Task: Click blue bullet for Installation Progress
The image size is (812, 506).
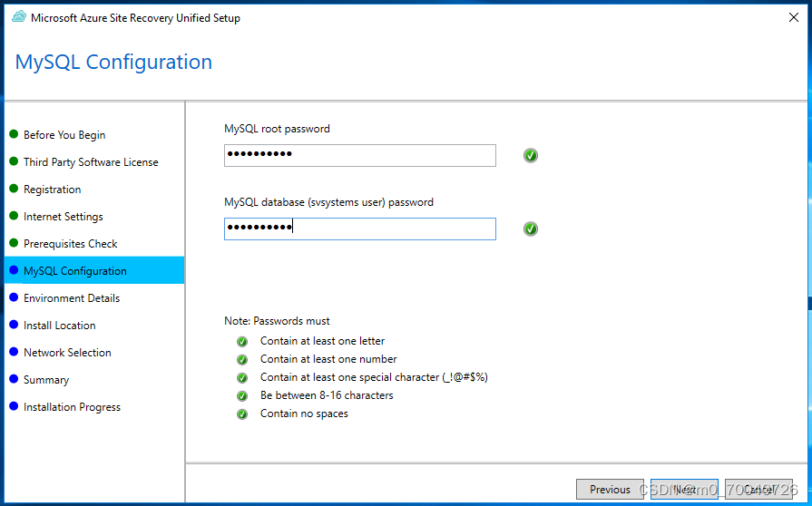Action: click(x=14, y=406)
